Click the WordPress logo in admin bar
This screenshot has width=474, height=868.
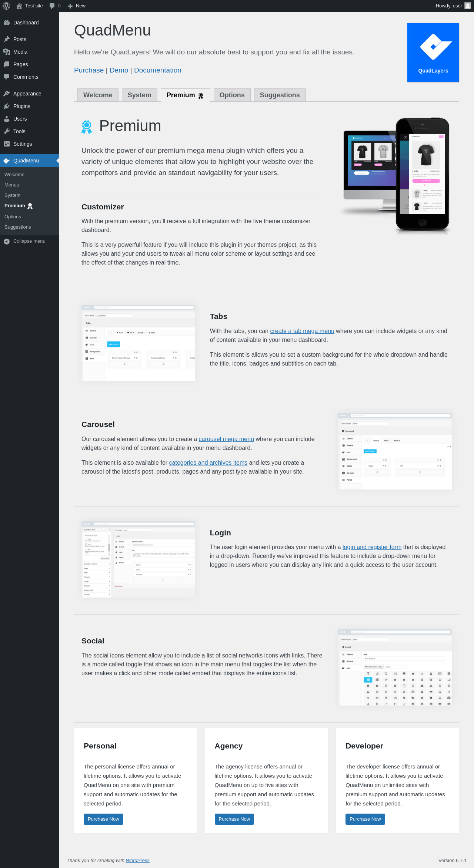(6, 6)
